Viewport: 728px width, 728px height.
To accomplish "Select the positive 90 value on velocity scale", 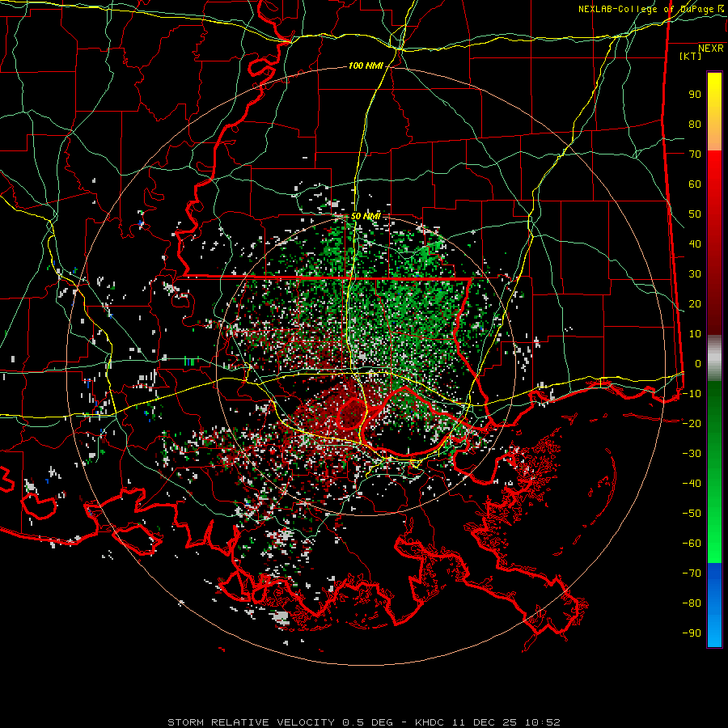I will coord(695,95).
